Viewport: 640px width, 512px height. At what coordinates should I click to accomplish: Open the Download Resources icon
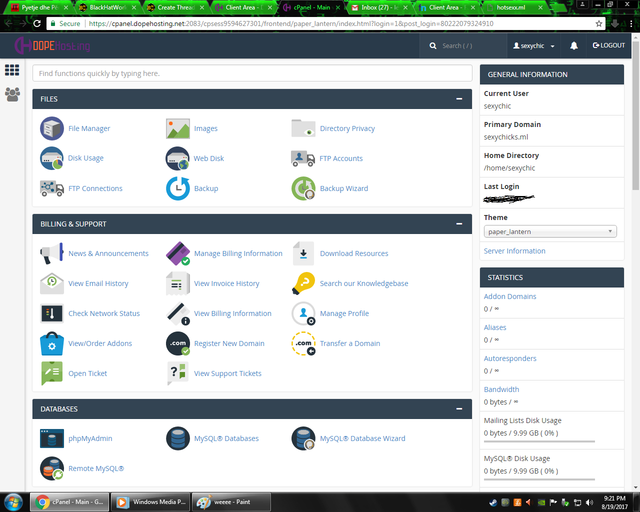pos(303,253)
